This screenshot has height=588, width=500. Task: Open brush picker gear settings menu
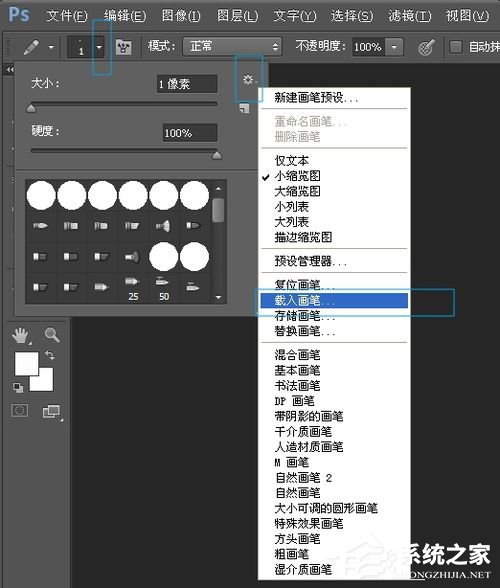coord(248,80)
